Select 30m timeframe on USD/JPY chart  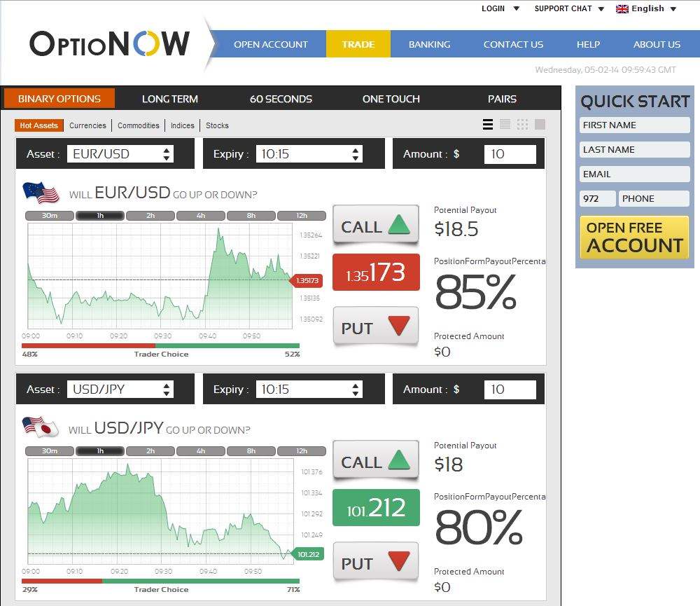50,451
